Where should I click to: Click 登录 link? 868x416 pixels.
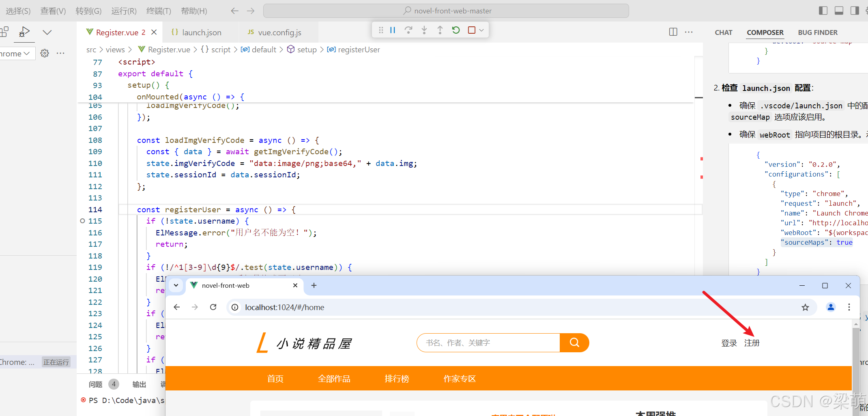coord(729,343)
